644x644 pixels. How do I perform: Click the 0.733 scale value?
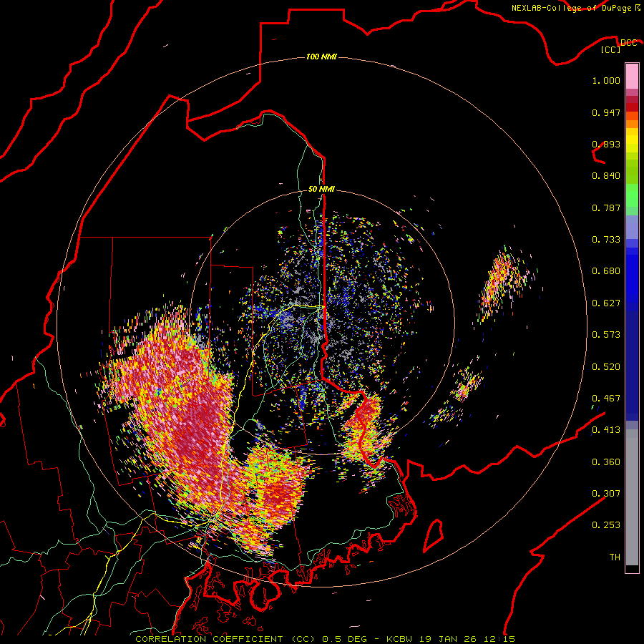pos(606,240)
